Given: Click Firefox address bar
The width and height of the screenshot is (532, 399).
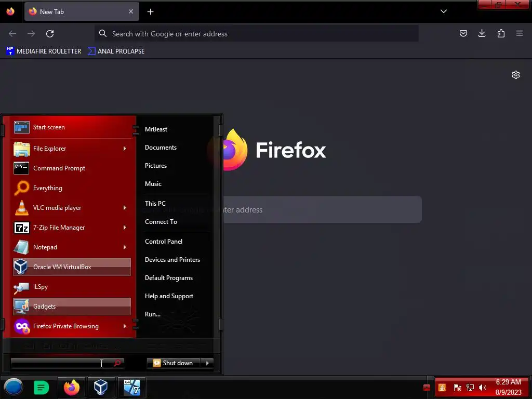Looking at the screenshot, I should (257, 34).
